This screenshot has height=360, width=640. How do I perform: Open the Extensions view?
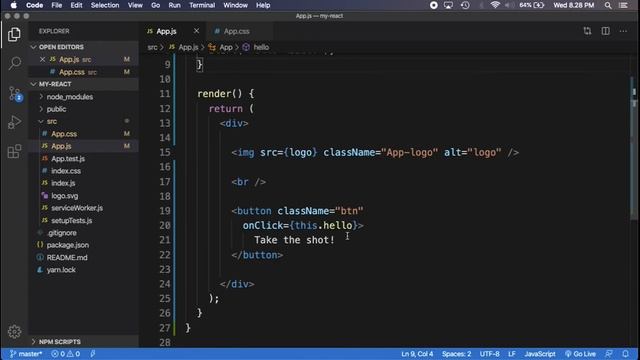coord(14,151)
